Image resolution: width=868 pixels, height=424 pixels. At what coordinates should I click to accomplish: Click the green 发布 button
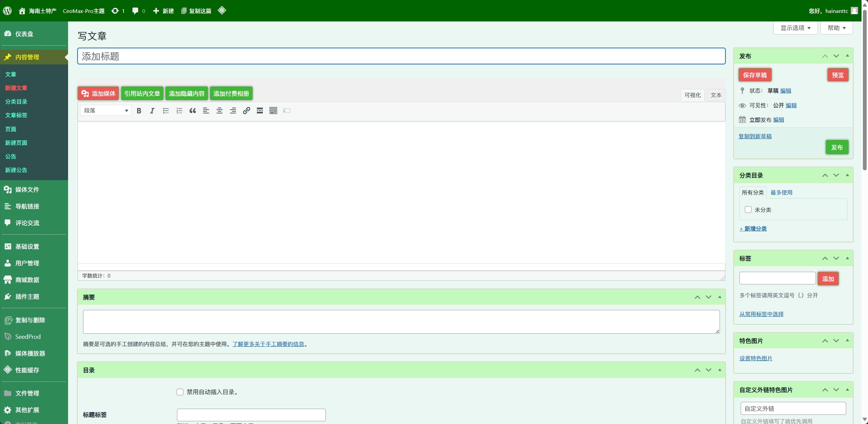tap(837, 147)
